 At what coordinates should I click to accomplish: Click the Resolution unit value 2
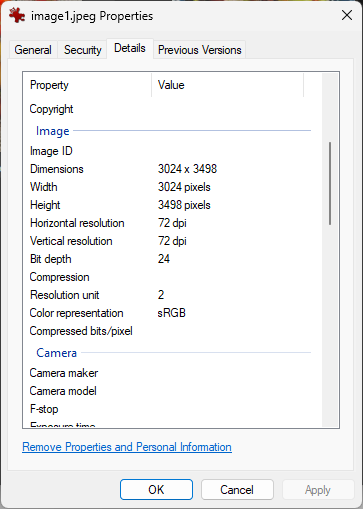(x=161, y=295)
